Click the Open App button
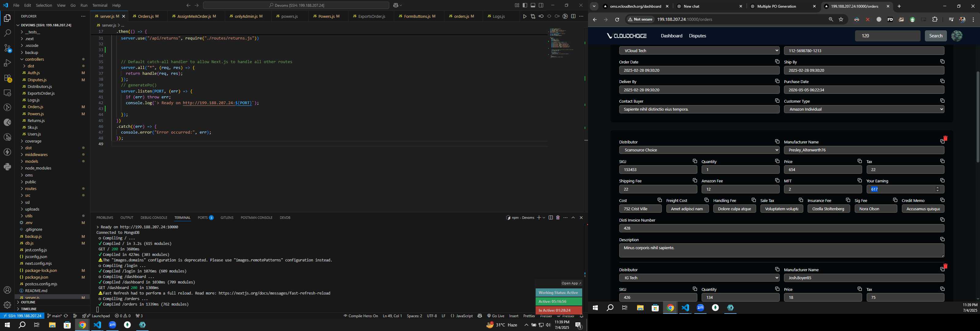Viewport: 980px width, 331px height. coord(571,283)
